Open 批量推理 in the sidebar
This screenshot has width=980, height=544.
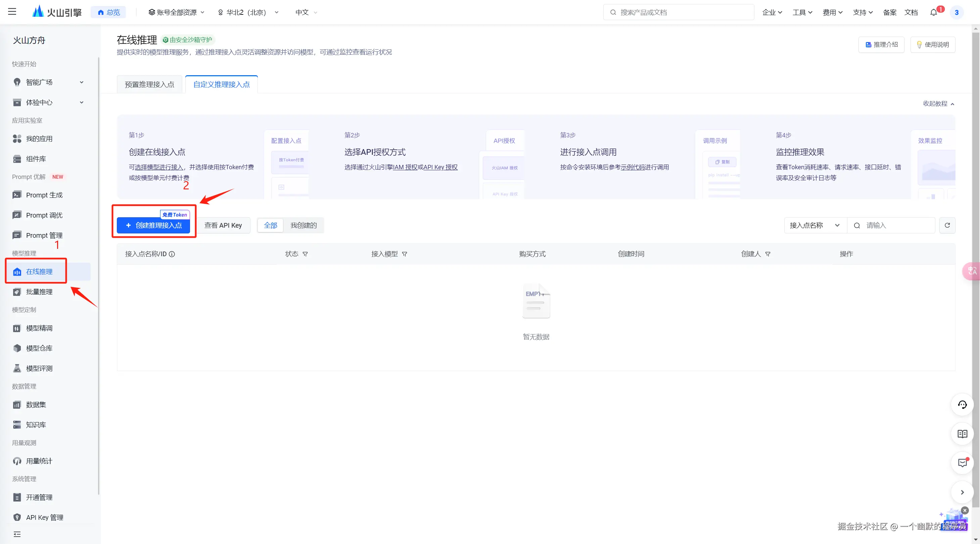point(39,292)
